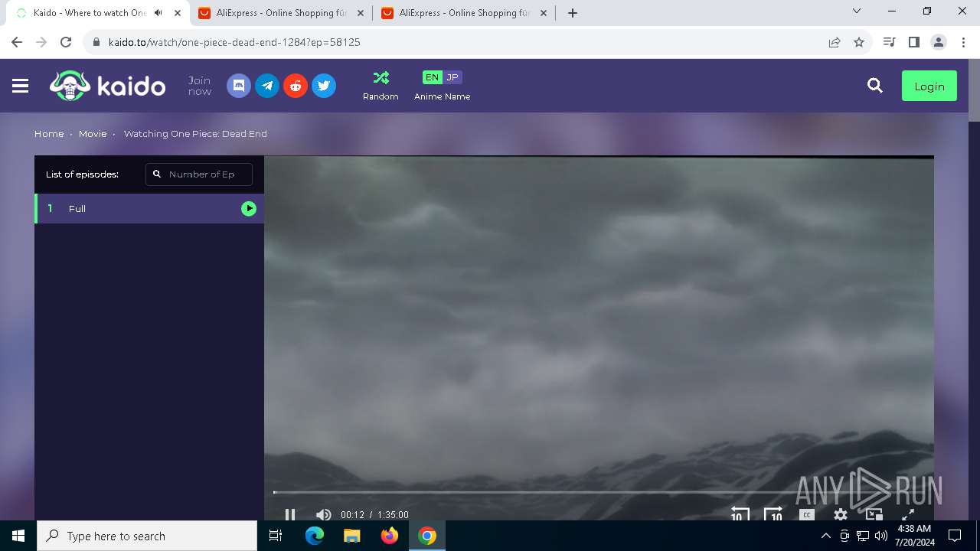
Task: Toggle closed captions CC
Action: 806,515
